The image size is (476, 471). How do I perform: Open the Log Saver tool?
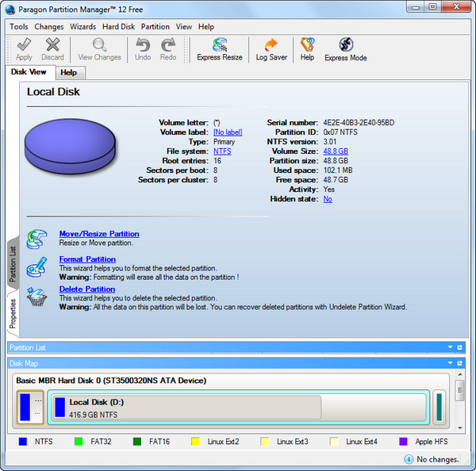tap(271, 49)
